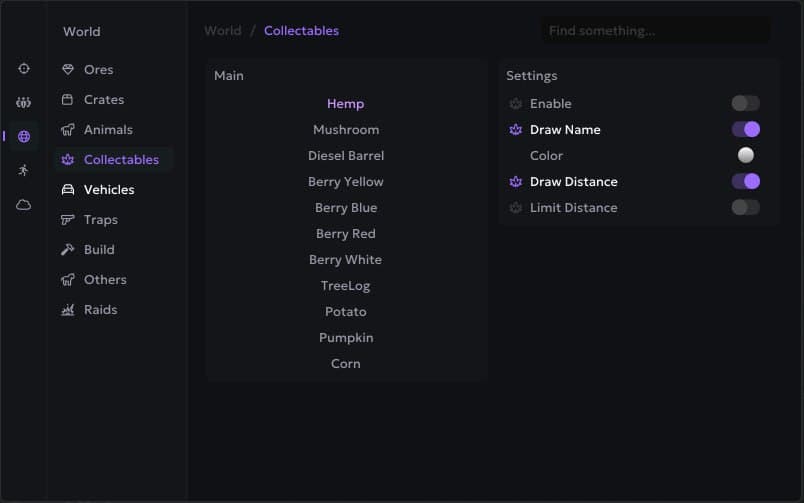Open the players group icon in left rail
Viewport: 804px width, 503px height.
coord(24,102)
